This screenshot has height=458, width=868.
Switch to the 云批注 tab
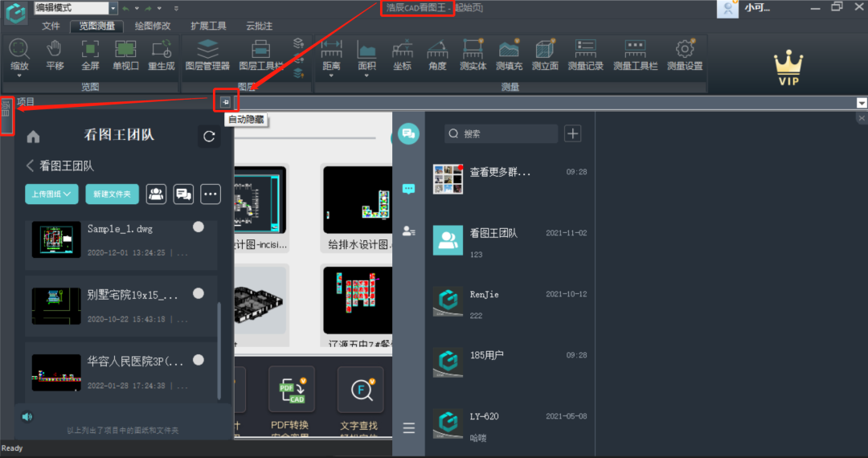click(259, 26)
